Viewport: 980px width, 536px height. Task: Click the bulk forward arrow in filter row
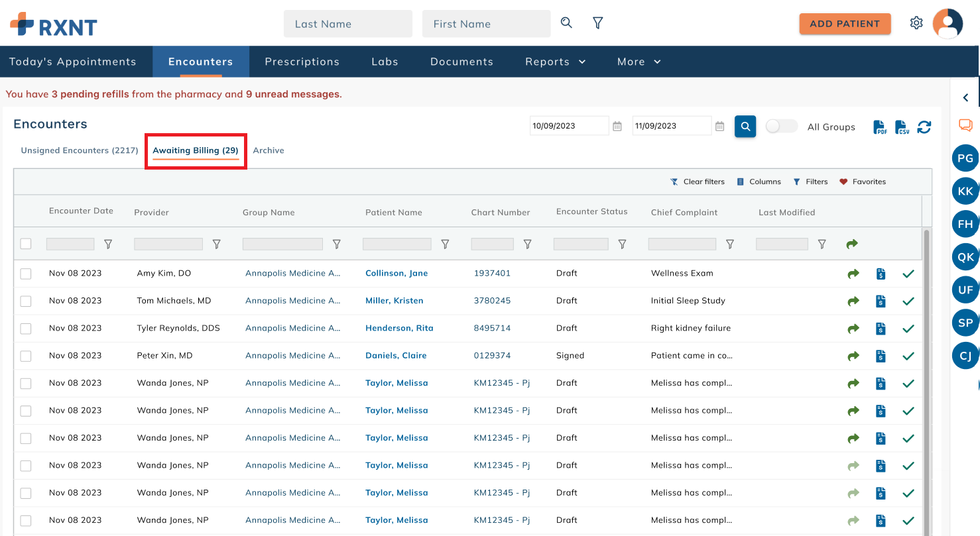tap(852, 244)
